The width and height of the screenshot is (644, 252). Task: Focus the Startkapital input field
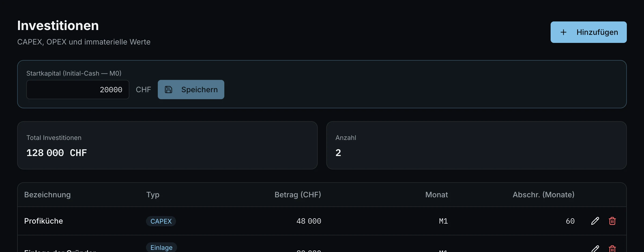click(78, 90)
